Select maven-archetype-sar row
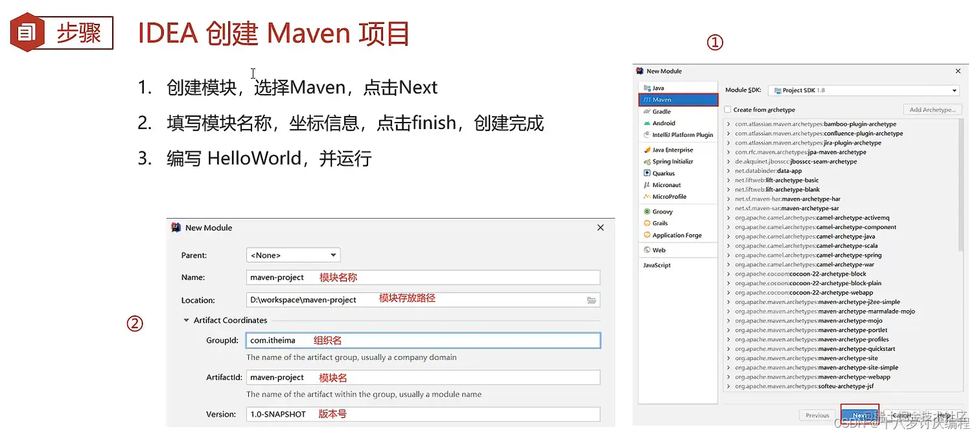The height and width of the screenshot is (436, 980). [x=840, y=208]
